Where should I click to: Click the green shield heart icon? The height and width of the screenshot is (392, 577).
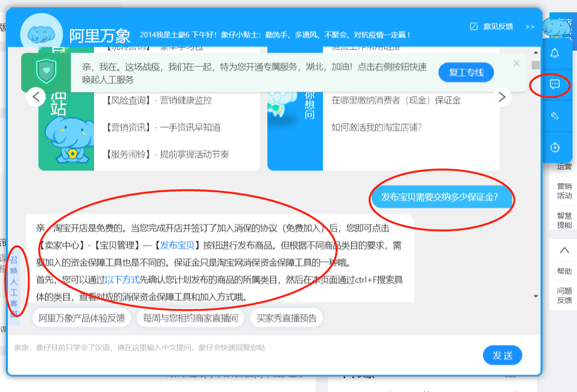click(x=46, y=73)
